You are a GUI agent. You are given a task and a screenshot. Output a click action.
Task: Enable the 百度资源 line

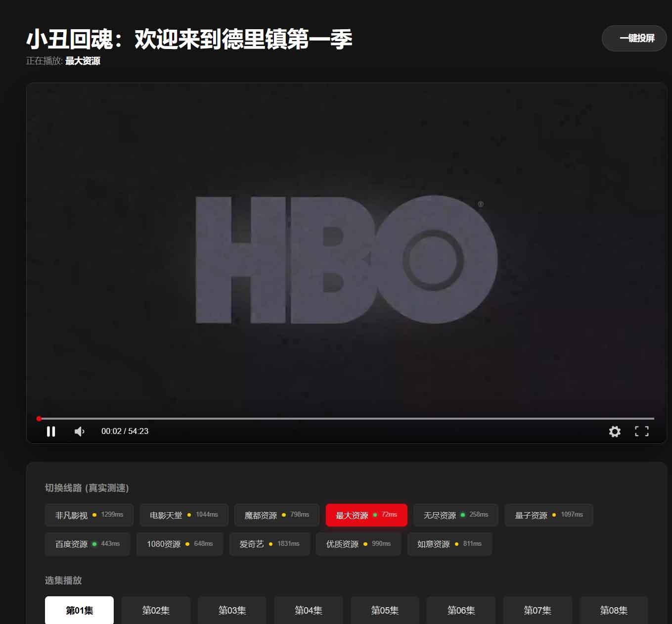click(87, 543)
